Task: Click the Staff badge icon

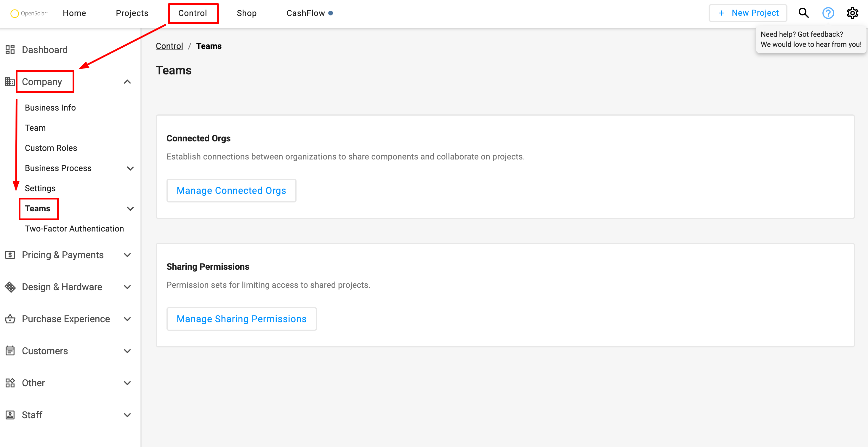Action: (x=10, y=415)
